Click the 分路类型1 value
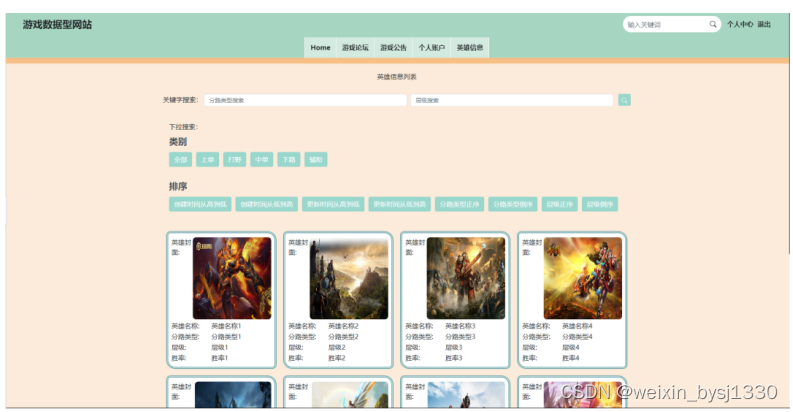The image size is (793, 412). point(226,337)
